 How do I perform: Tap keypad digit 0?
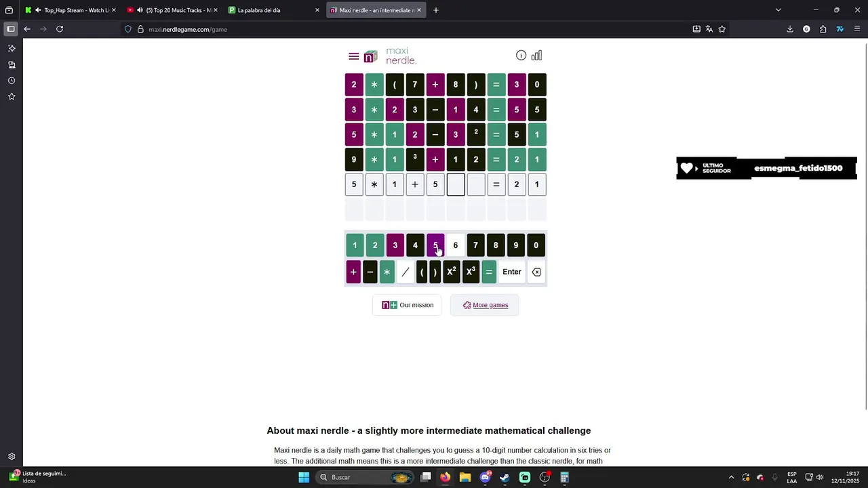(536, 245)
